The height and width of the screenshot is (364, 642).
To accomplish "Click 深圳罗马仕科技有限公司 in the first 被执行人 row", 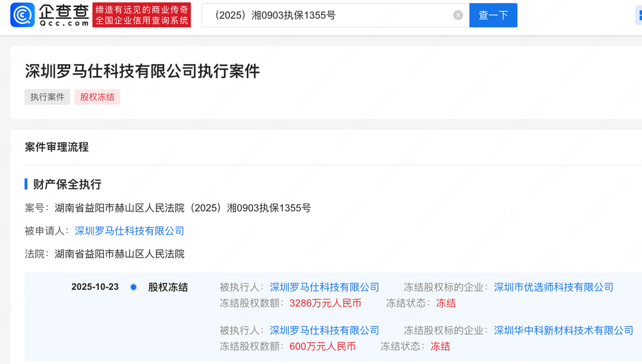I will pos(324,287).
